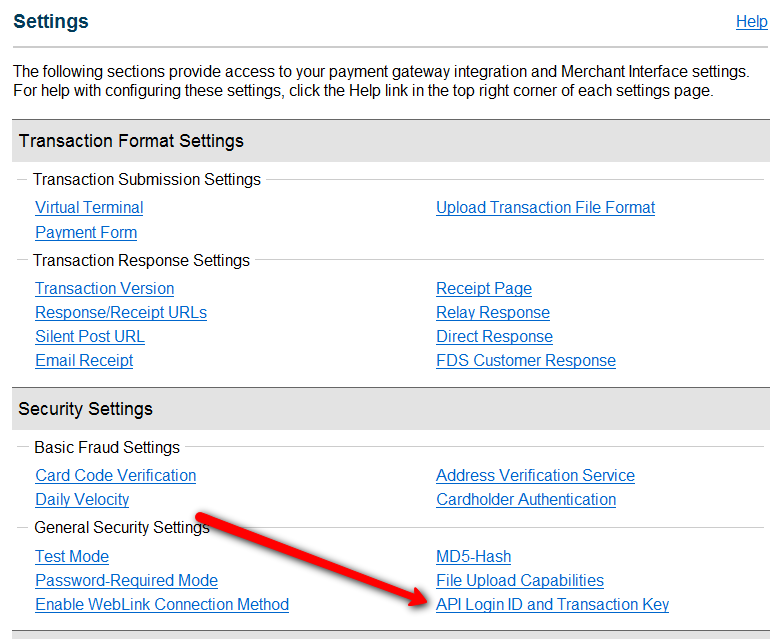The image size is (779, 639).
Task: Select Password-Required Mode link
Action: 126,581
